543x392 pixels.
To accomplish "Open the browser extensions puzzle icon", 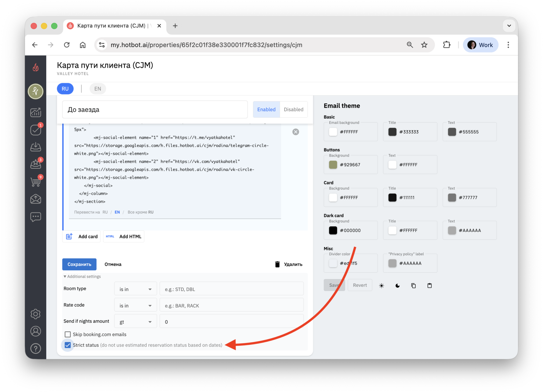I will tap(447, 45).
